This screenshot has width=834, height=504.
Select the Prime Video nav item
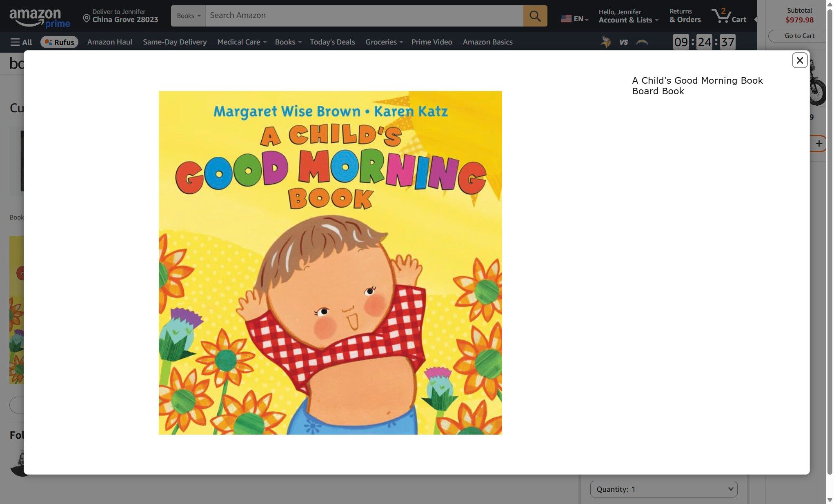431,42
